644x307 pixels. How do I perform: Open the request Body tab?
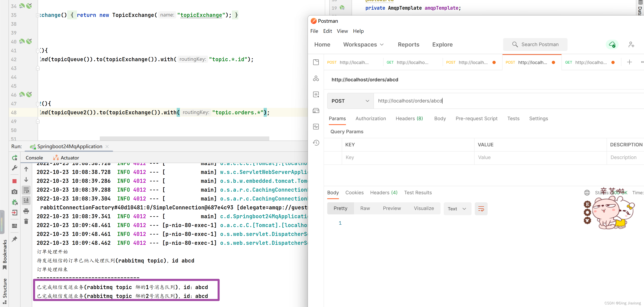point(440,119)
